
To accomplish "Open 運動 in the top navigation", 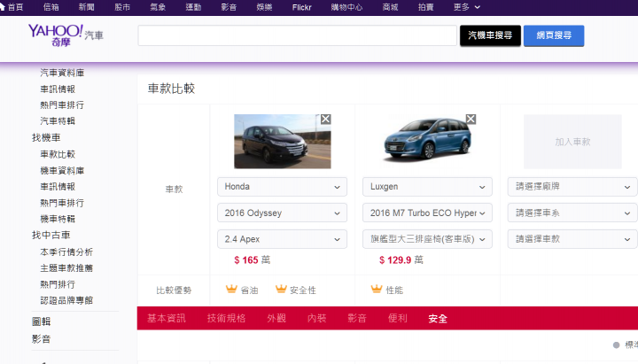I will pos(193,7).
